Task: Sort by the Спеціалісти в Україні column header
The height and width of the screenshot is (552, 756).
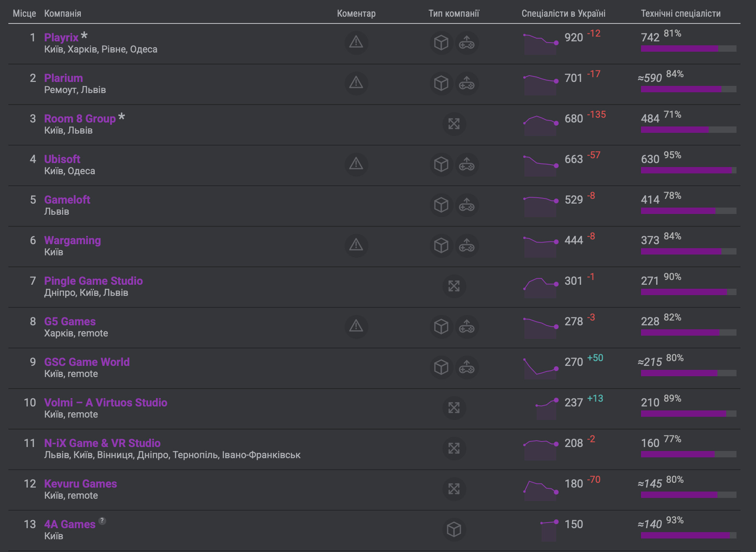Action: pos(563,14)
